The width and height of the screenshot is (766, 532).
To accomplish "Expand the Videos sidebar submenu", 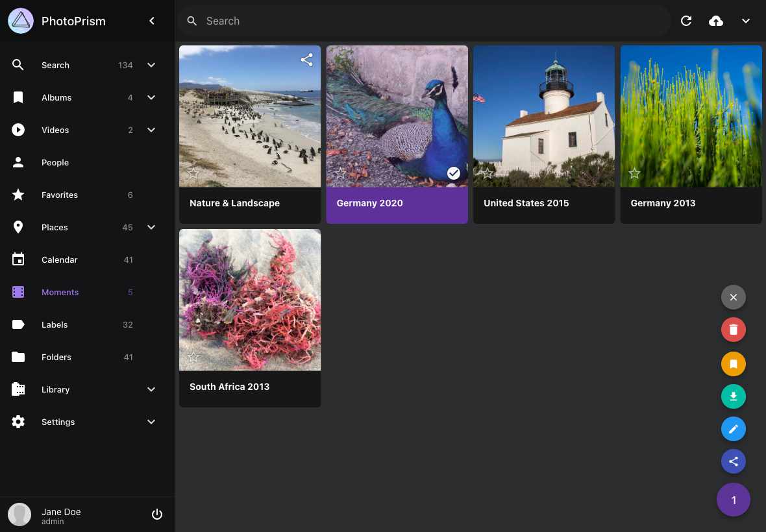I will coord(151,130).
